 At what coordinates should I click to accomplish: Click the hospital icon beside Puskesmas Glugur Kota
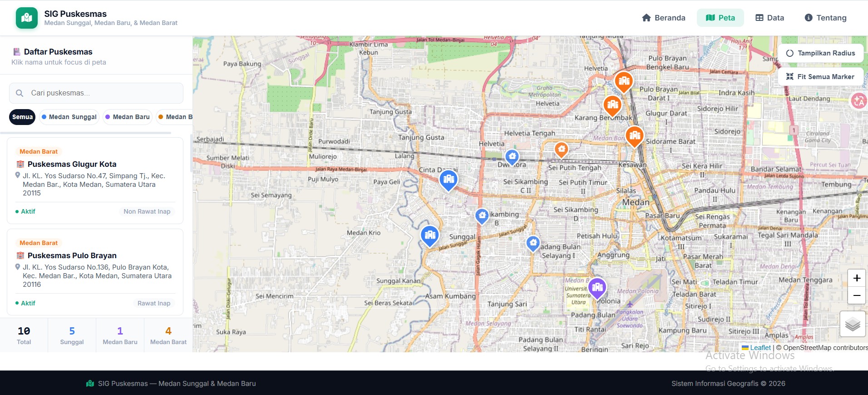tap(20, 164)
